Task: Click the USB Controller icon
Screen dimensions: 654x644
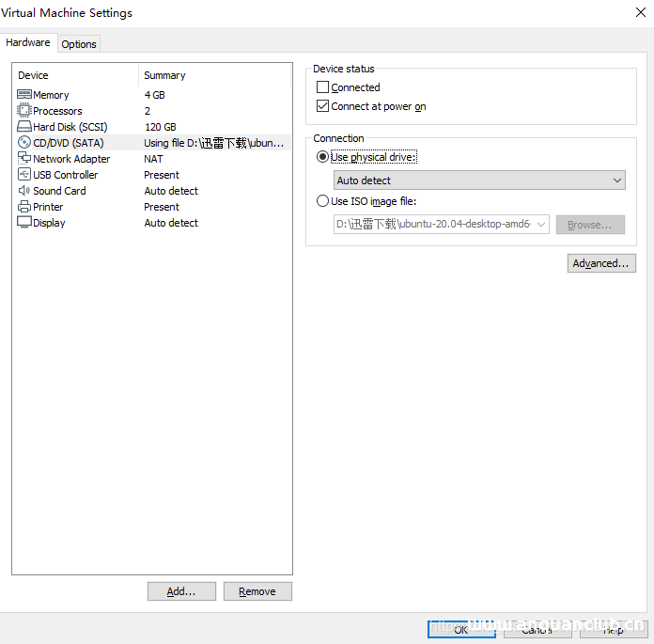Action: [x=24, y=175]
